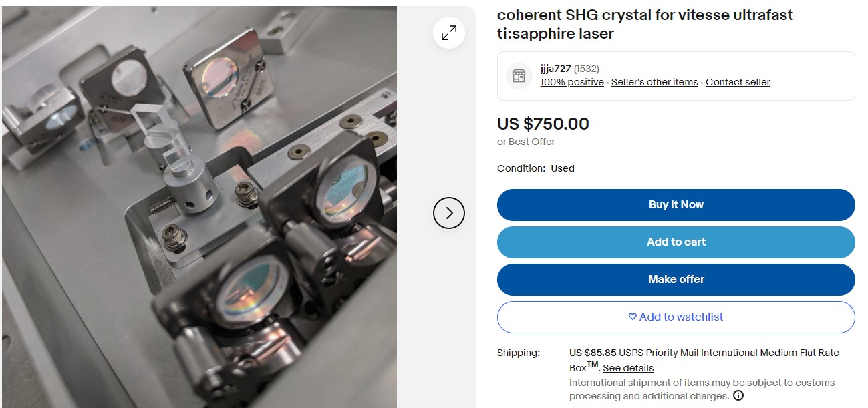This screenshot has height=408, width=868.
Task: Click the seller store icon
Action: click(x=519, y=75)
